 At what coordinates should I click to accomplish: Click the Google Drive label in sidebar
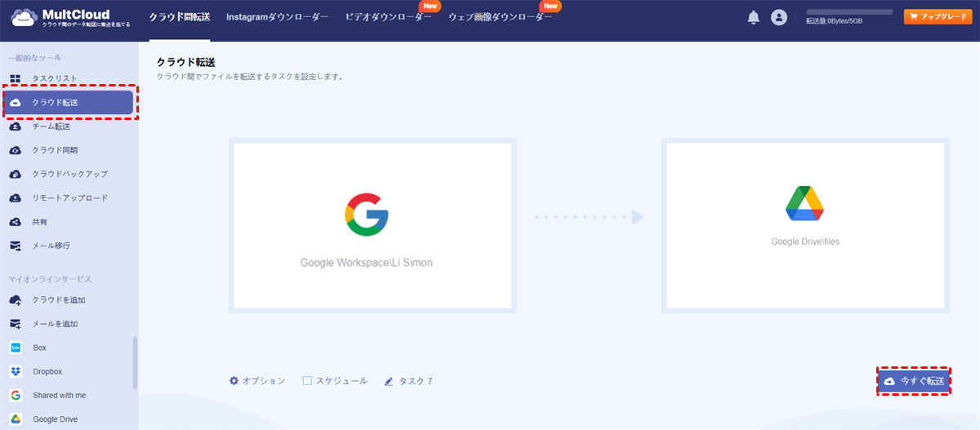(56, 419)
